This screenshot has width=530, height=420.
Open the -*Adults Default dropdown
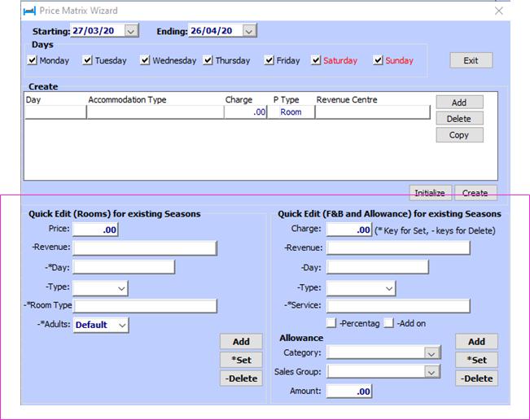(122, 325)
